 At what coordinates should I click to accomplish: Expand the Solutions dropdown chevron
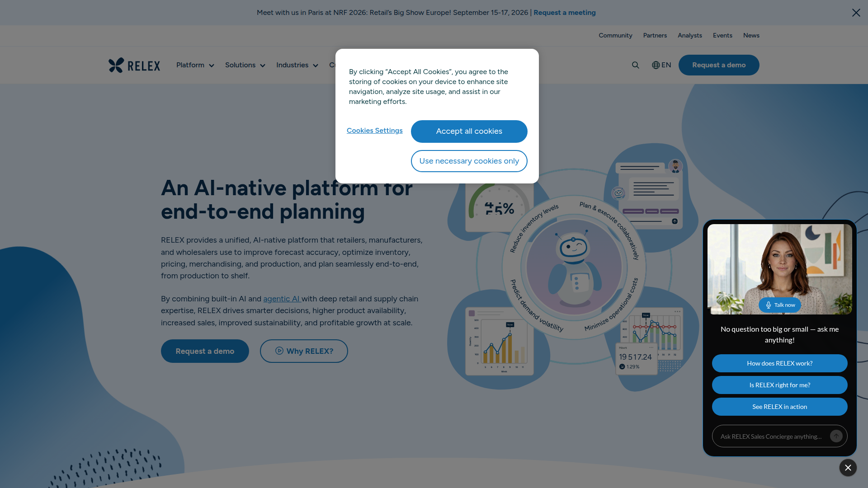pyautogui.click(x=263, y=66)
